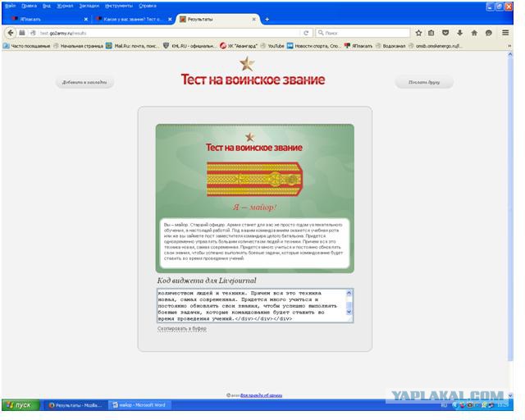This screenshot has width=525, height=420.
Task: Switch to the Mozilla Firefox taskbar item
Action: click(x=75, y=405)
